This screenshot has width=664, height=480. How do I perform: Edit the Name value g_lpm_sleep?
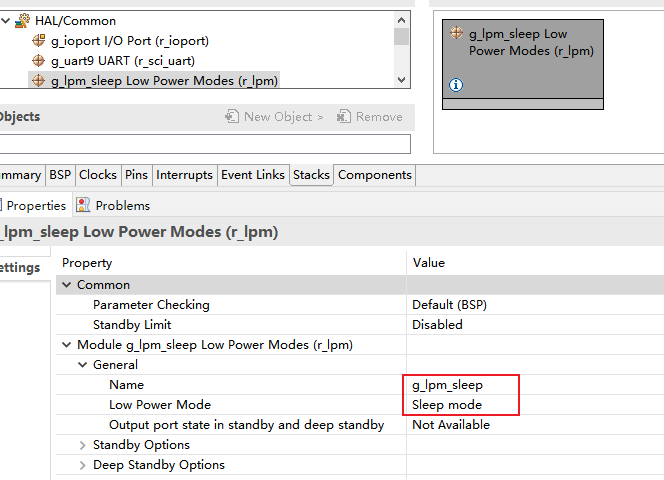(x=465, y=385)
